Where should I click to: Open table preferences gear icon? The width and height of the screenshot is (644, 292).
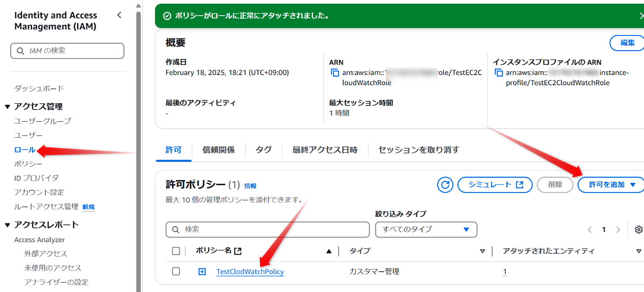tap(638, 230)
